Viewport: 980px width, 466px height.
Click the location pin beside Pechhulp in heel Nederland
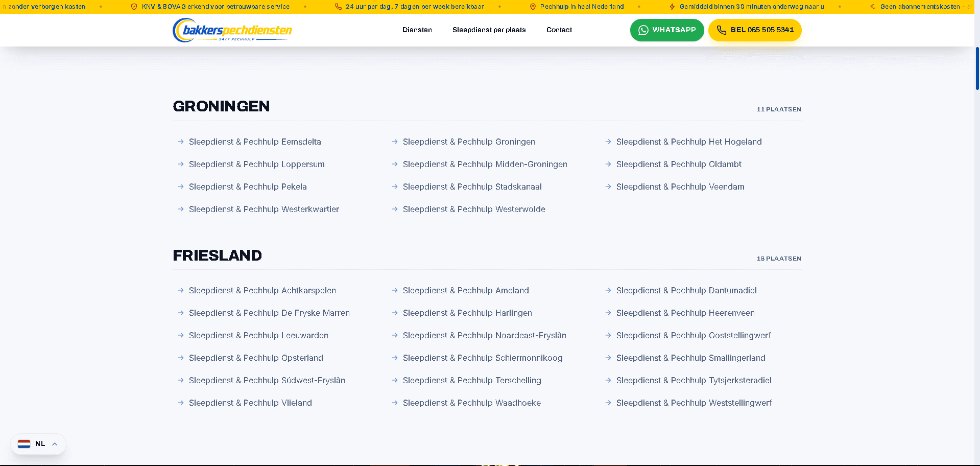[533, 7]
